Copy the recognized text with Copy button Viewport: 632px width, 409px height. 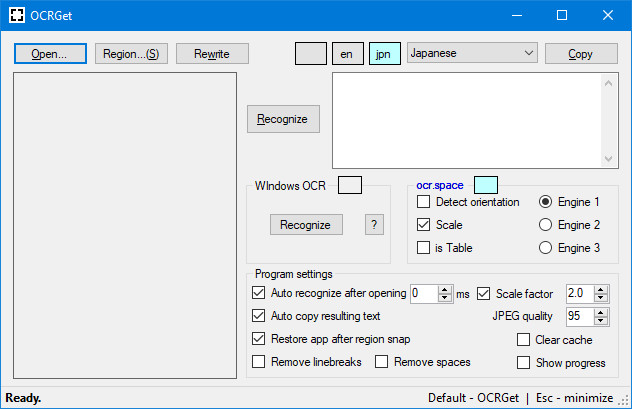[581, 54]
